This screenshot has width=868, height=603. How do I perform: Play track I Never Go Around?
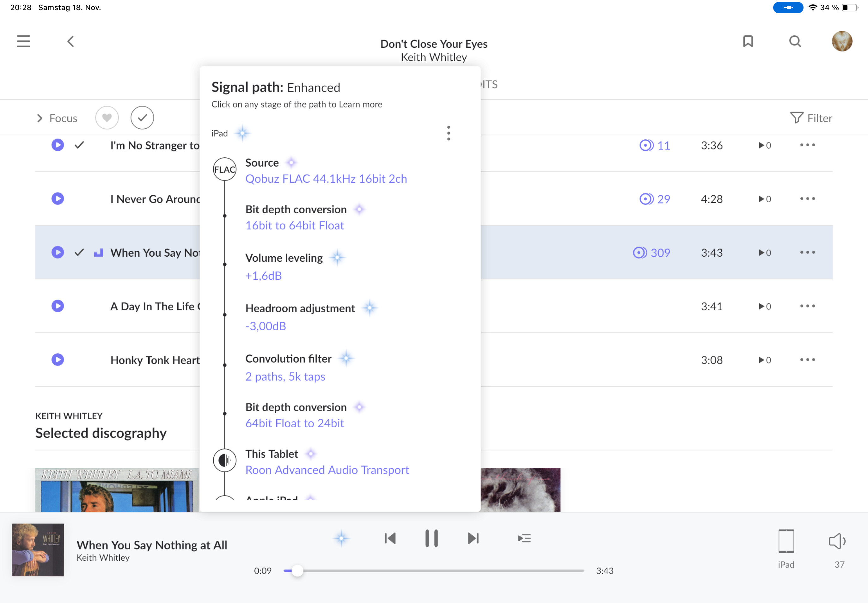(58, 199)
